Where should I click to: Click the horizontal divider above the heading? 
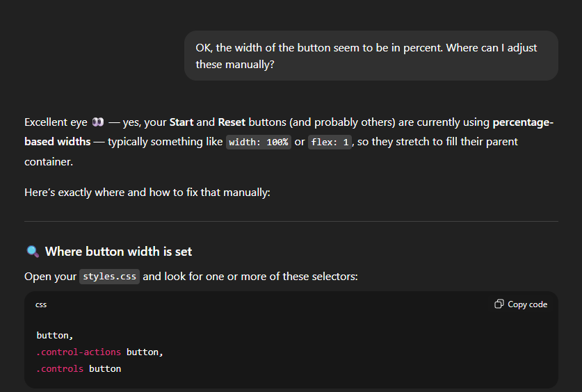(291, 222)
